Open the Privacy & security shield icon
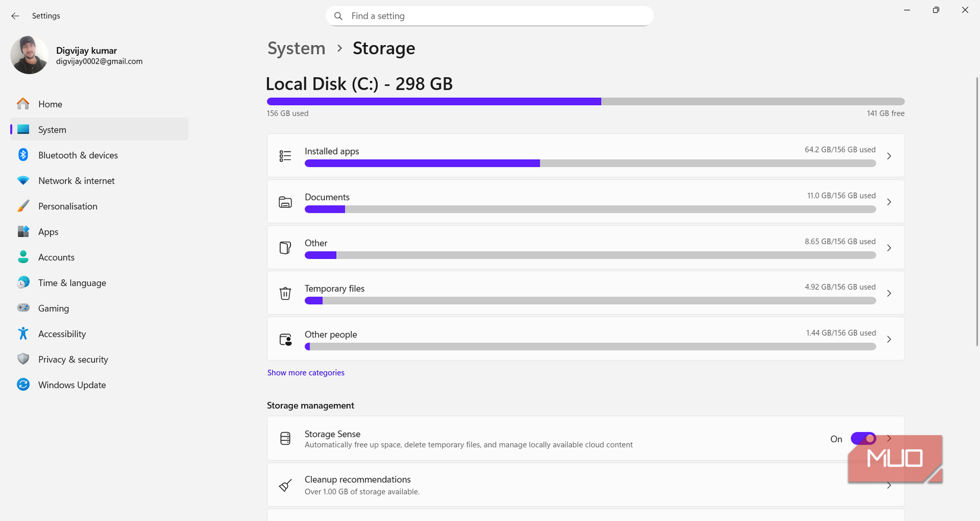Image resolution: width=980 pixels, height=521 pixels. point(23,359)
